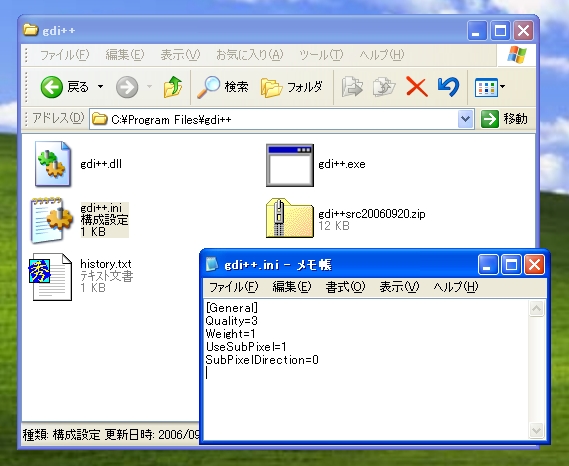Image resolution: width=569 pixels, height=466 pixels.
Task: Click the grayed Forward arrow button
Action: click(127, 87)
